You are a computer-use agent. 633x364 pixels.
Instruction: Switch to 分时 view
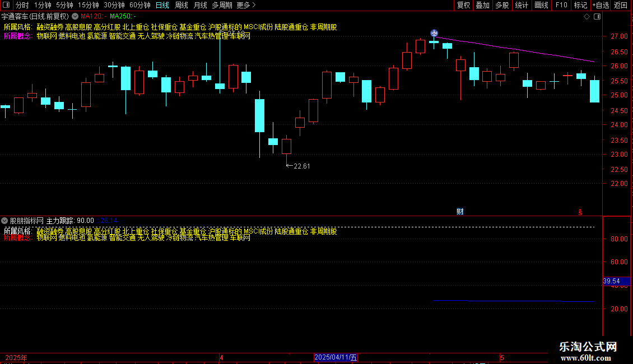tap(22, 5)
